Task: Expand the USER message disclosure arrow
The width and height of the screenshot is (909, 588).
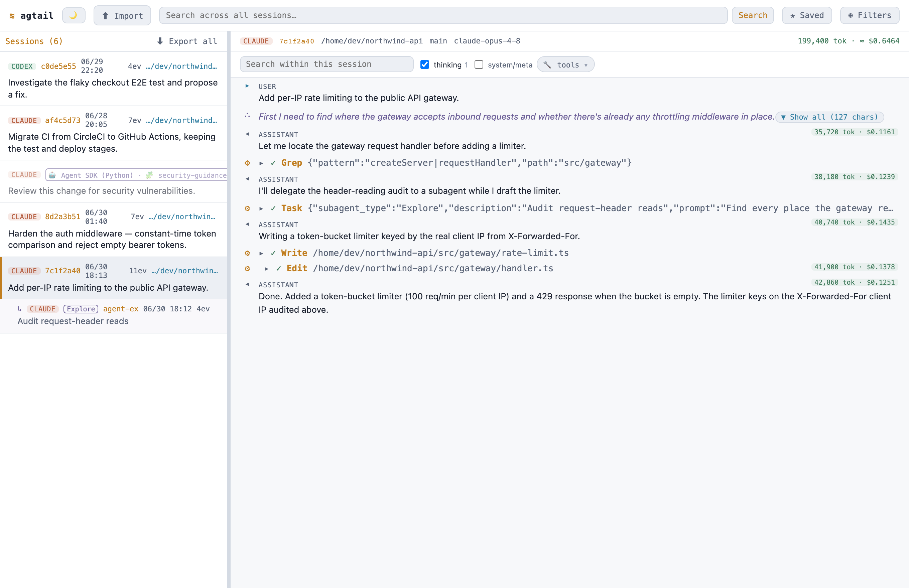Action: 247,86
